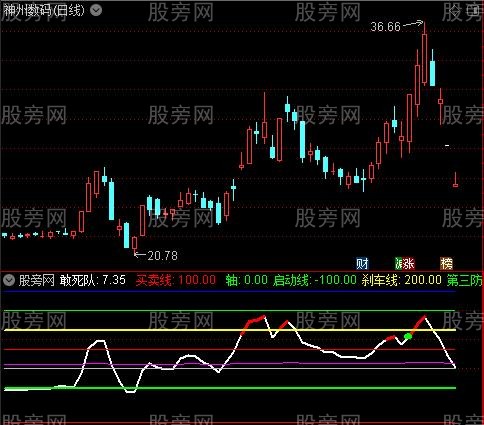This screenshot has height=425, width=484.
Task: Select the 神州数码(日线) chart title
Action: 44,11
